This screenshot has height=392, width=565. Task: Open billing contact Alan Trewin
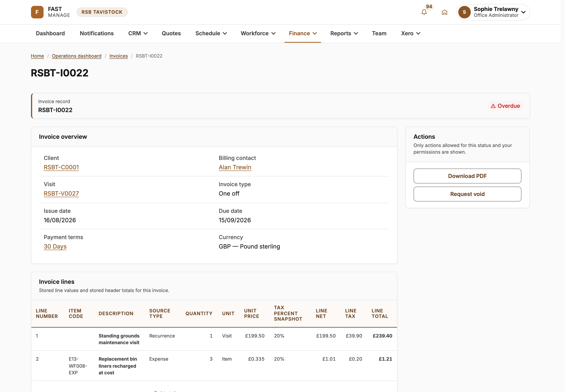click(235, 167)
